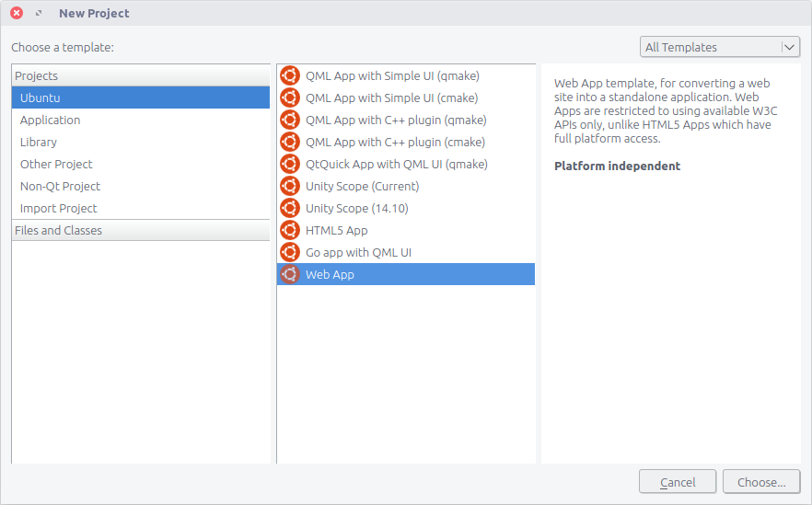This screenshot has width=812, height=505.
Task: Choose the QML App with Simple UI (cmake) template
Action: coord(406,98)
